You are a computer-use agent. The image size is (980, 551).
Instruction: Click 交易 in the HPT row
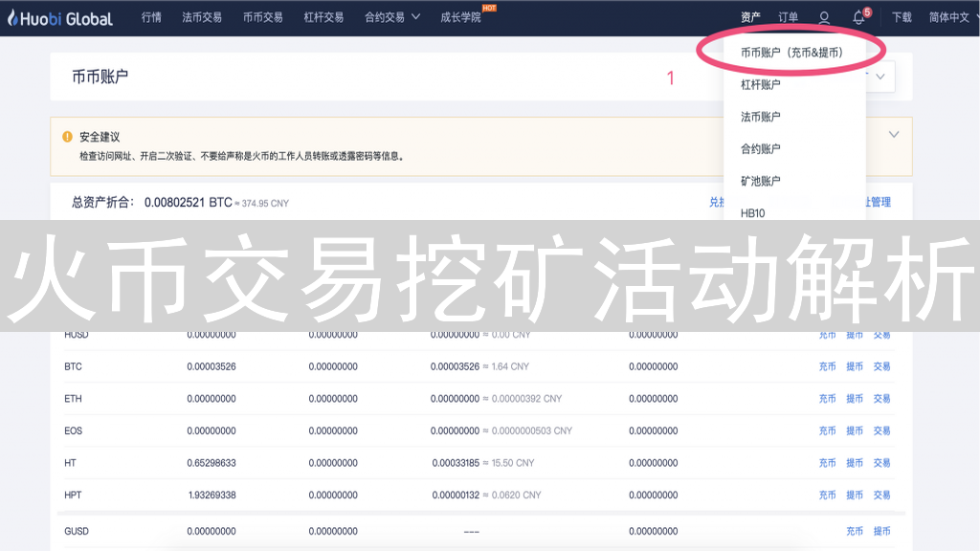pos(881,496)
